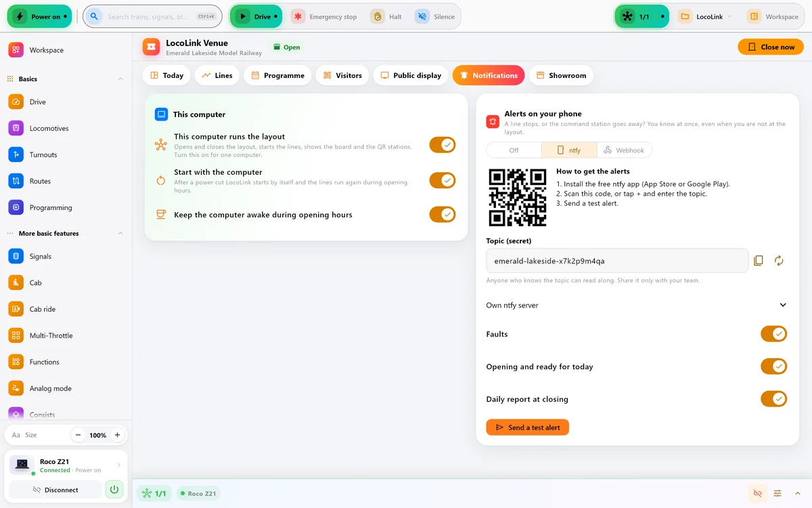Switch to the Lines tab
812x508 pixels.
(x=217, y=75)
